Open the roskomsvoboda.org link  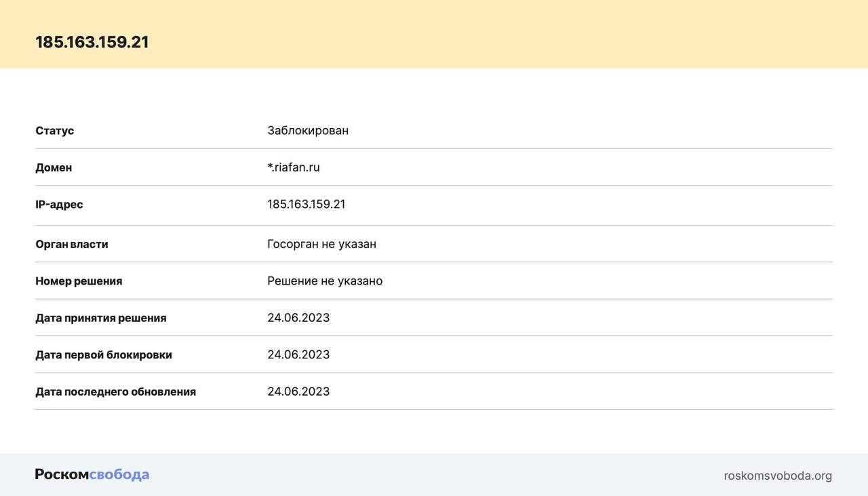click(x=777, y=476)
